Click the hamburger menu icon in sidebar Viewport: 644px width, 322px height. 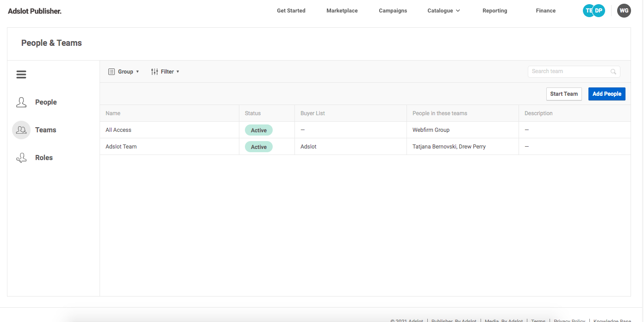pos(21,74)
